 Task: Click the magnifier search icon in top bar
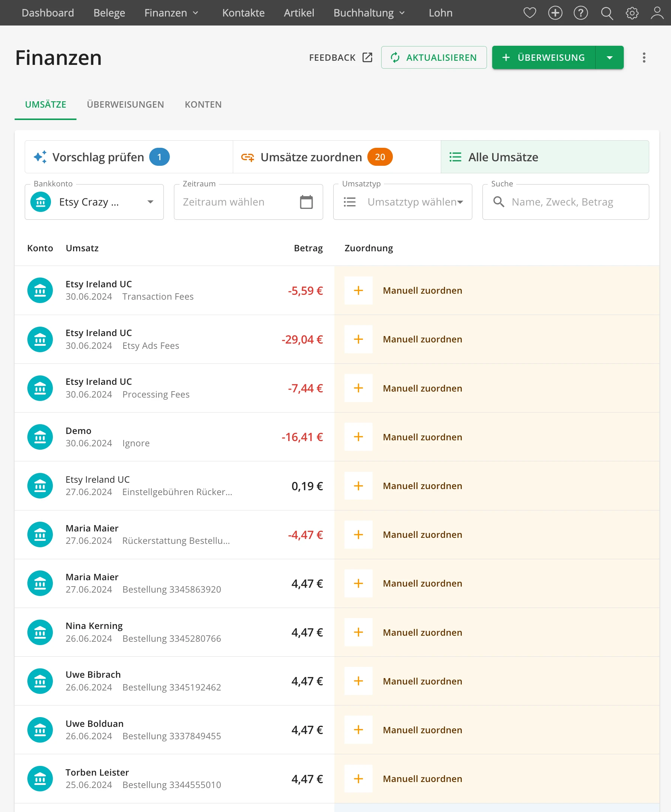coord(607,13)
